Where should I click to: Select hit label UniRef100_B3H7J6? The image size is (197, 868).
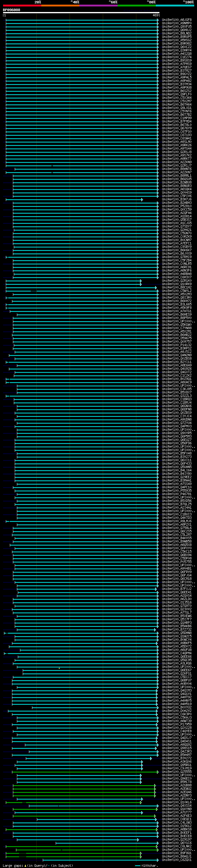coord(177,200)
